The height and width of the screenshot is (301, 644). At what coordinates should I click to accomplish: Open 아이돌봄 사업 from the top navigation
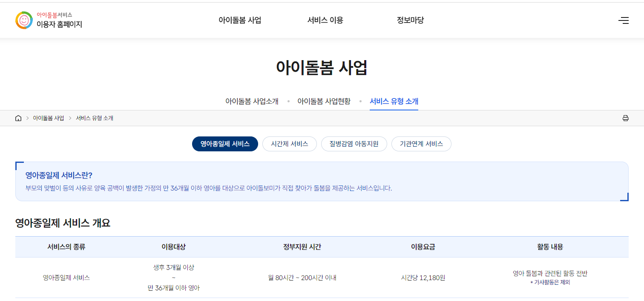point(240,20)
